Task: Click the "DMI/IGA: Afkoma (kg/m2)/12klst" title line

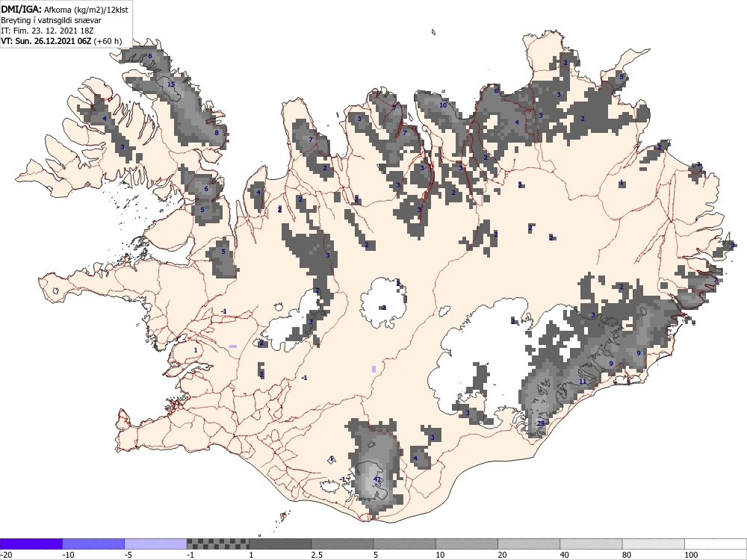Action: tap(64, 10)
